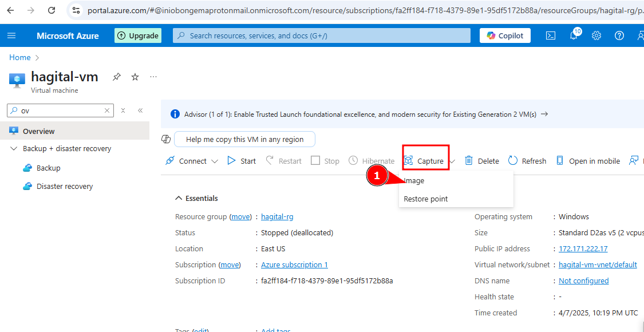Click the Capture toolbar button
Screen dimensions: 644x332
pos(424,161)
